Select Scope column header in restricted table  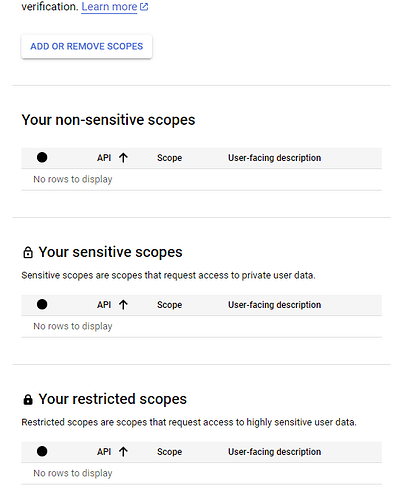tap(170, 452)
